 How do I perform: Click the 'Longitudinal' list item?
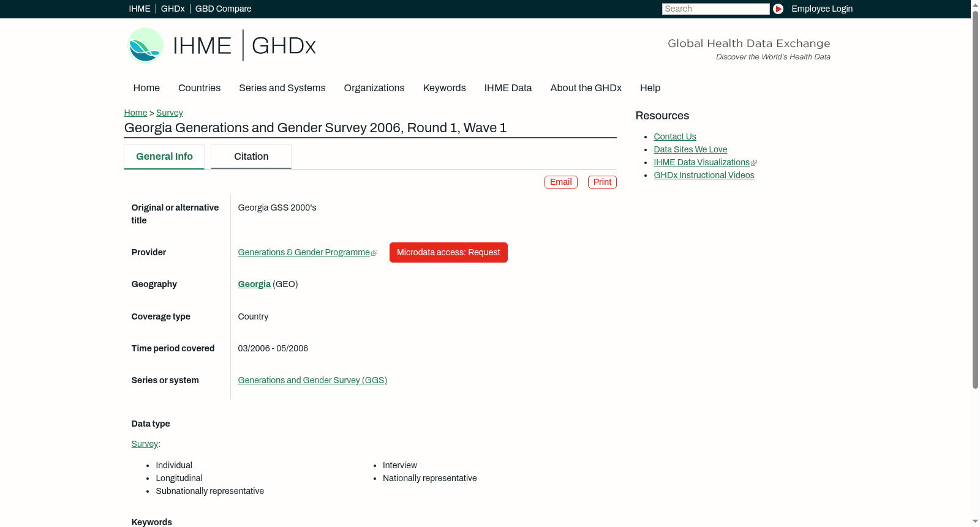pyautogui.click(x=179, y=478)
